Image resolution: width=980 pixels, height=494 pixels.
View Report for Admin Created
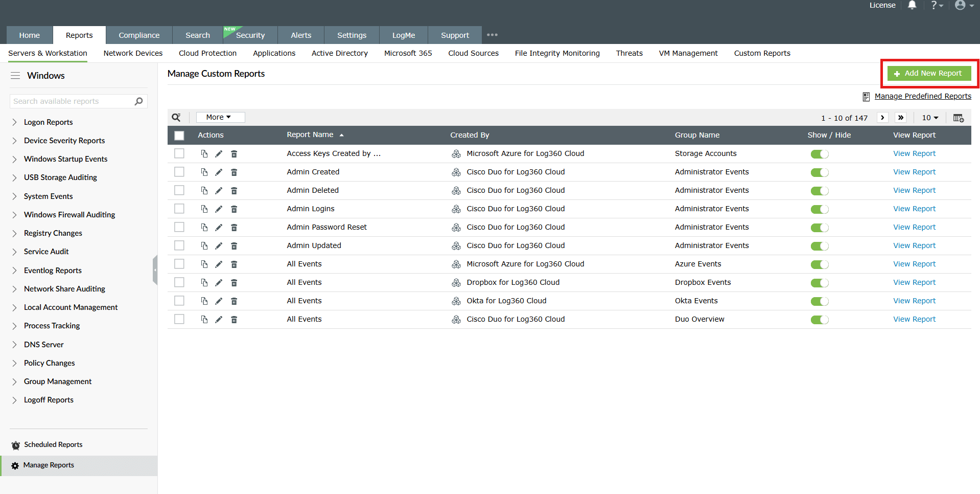[914, 172]
